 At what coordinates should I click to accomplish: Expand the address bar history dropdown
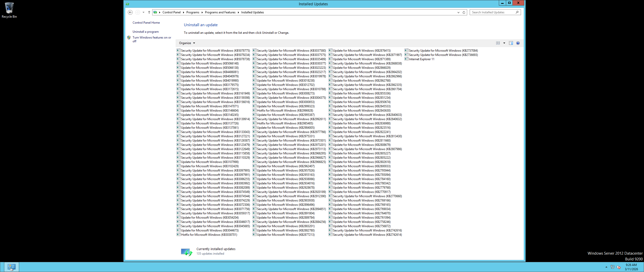click(458, 12)
